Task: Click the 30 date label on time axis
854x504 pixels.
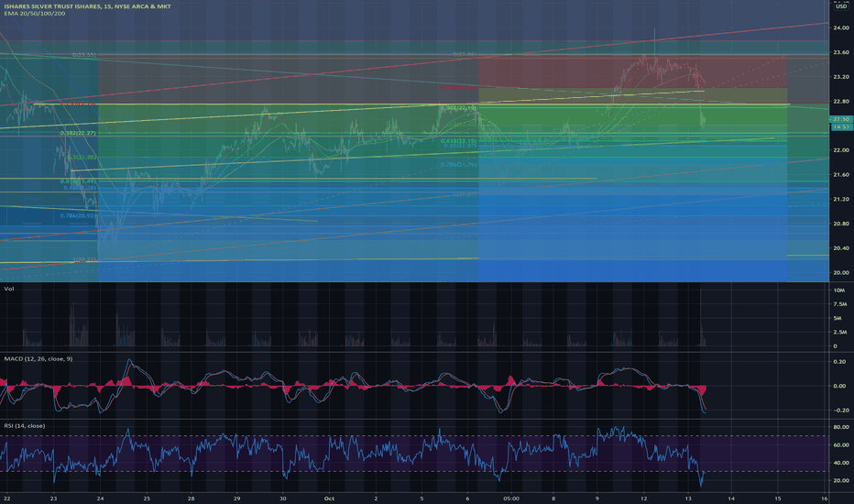Action: click(x=282, y=498)
